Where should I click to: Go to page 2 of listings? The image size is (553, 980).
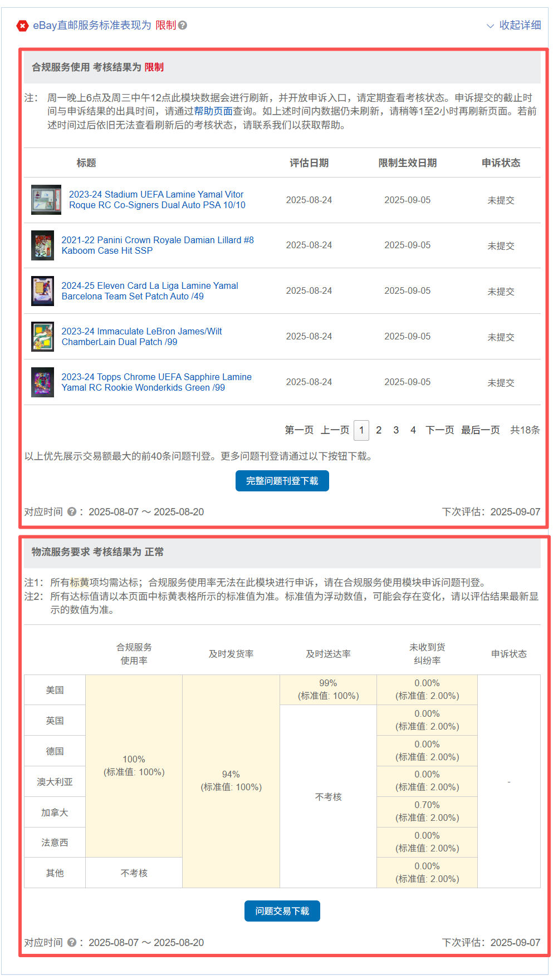(379, 430)
